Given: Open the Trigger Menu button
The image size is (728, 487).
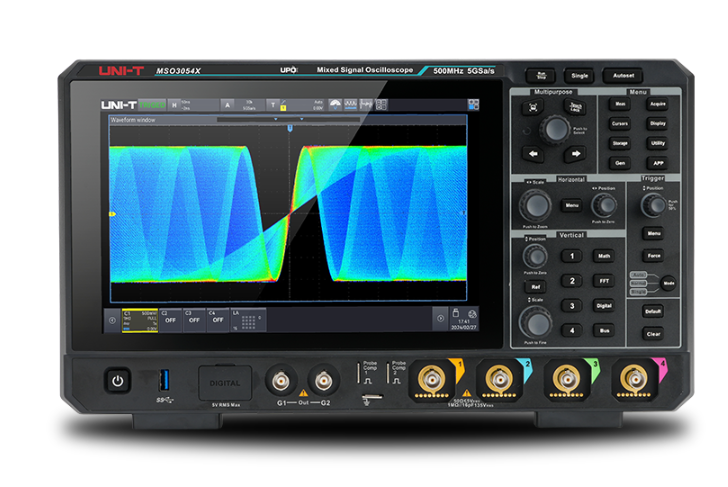Looking at the screenshot, I should click(x=653, y=233).
